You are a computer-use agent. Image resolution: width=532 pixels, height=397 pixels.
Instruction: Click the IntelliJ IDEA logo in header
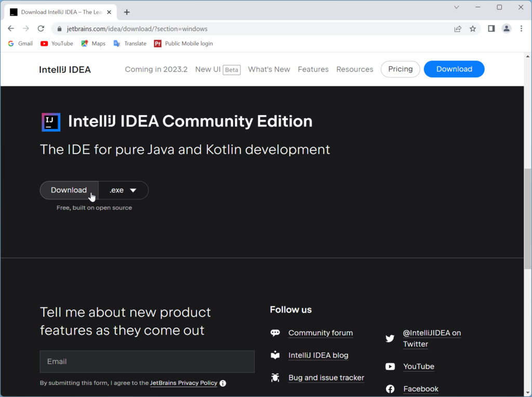65,70
